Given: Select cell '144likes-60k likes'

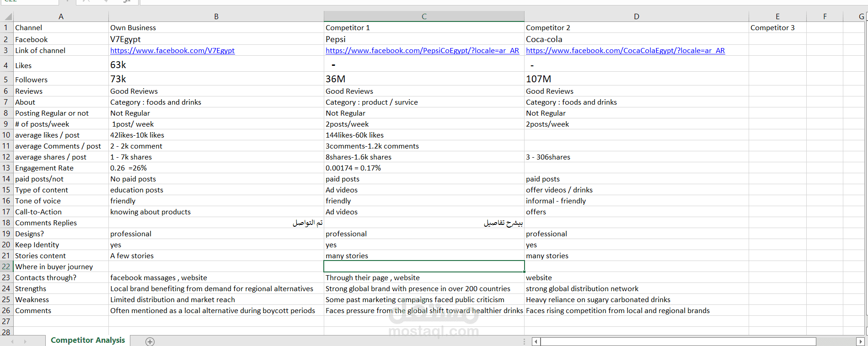Looking at the screenshot, I should pyautogui.click(x=424, y=135).
